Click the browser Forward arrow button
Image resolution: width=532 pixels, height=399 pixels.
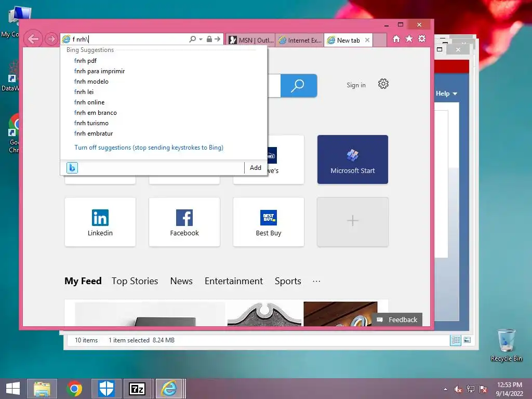pyautogui.click(x=51, y=39)
